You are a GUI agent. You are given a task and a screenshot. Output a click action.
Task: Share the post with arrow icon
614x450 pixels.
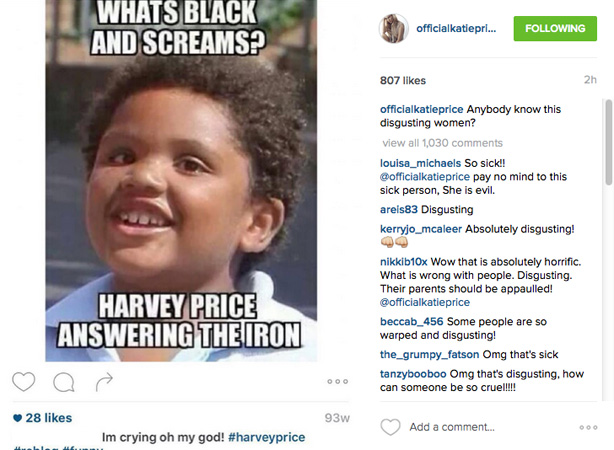[104, 382]
